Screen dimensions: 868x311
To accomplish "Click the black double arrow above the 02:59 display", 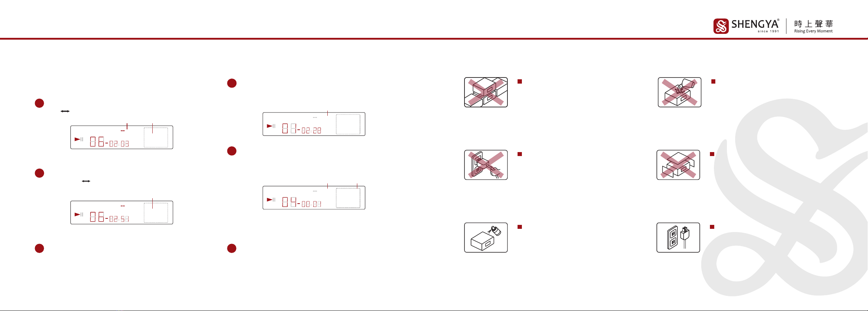I will (86, 181).
